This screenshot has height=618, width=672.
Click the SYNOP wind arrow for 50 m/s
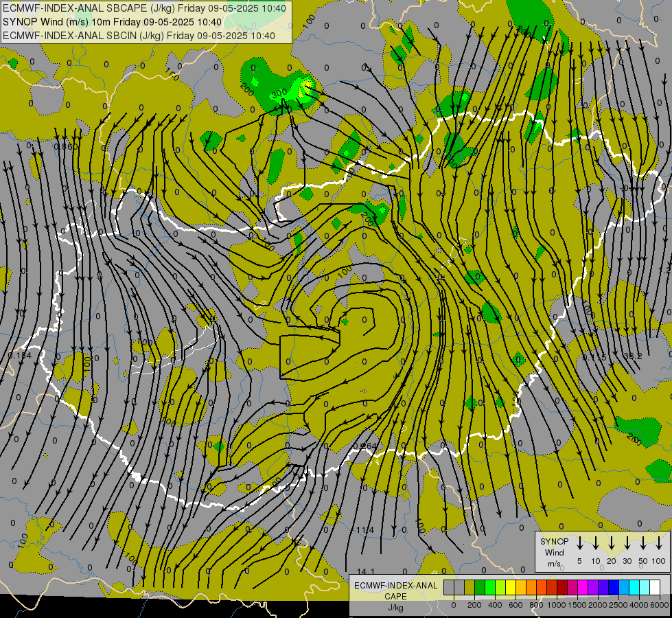(643, 543)
